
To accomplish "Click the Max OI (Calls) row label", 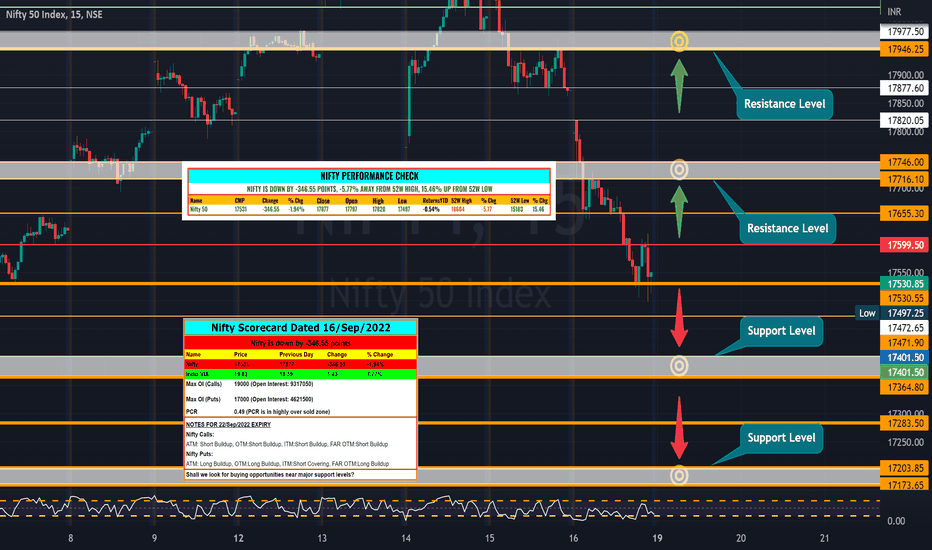I will point(205,384).
